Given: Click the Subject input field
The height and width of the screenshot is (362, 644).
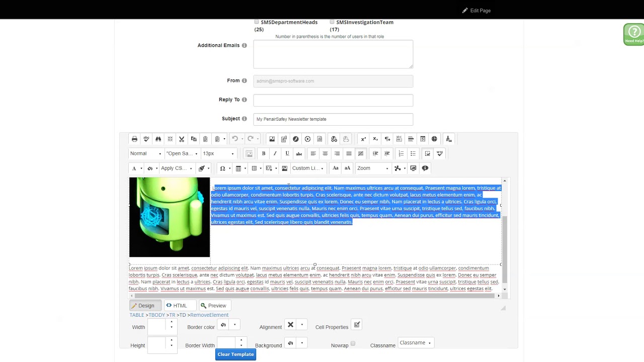Looking at the screenshot, I should [333, 119].
